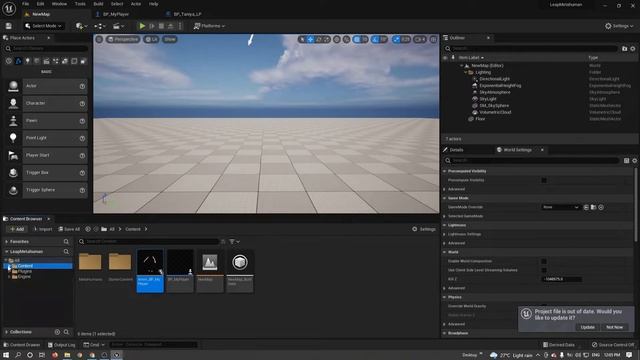Open the viewport options hamburger menu

click(x=99, y=39)
